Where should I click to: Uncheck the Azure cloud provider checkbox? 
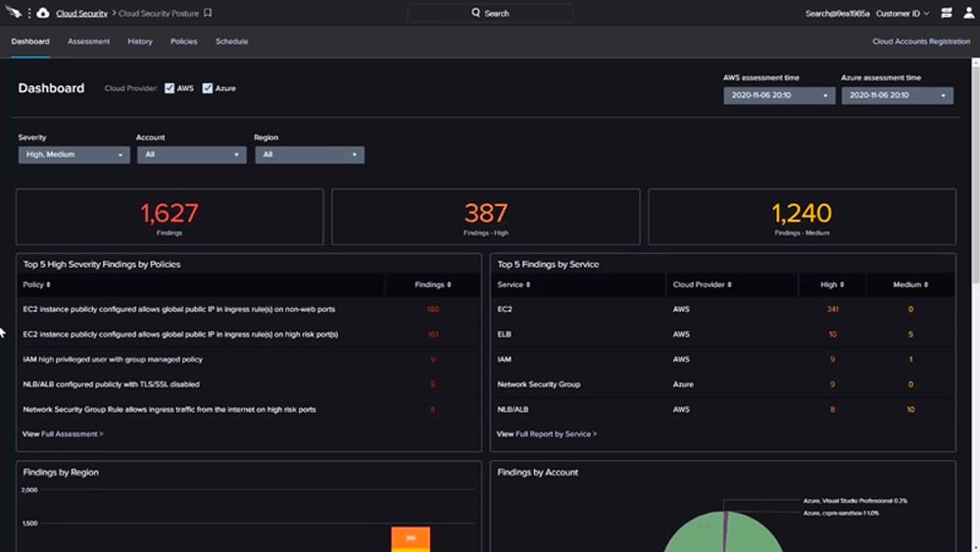point(208,88)
